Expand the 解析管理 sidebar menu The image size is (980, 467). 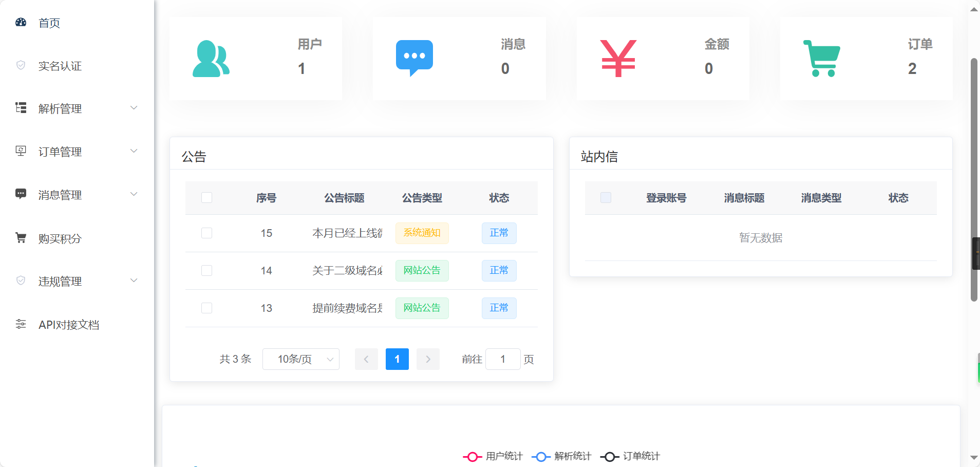coord(77,108)
